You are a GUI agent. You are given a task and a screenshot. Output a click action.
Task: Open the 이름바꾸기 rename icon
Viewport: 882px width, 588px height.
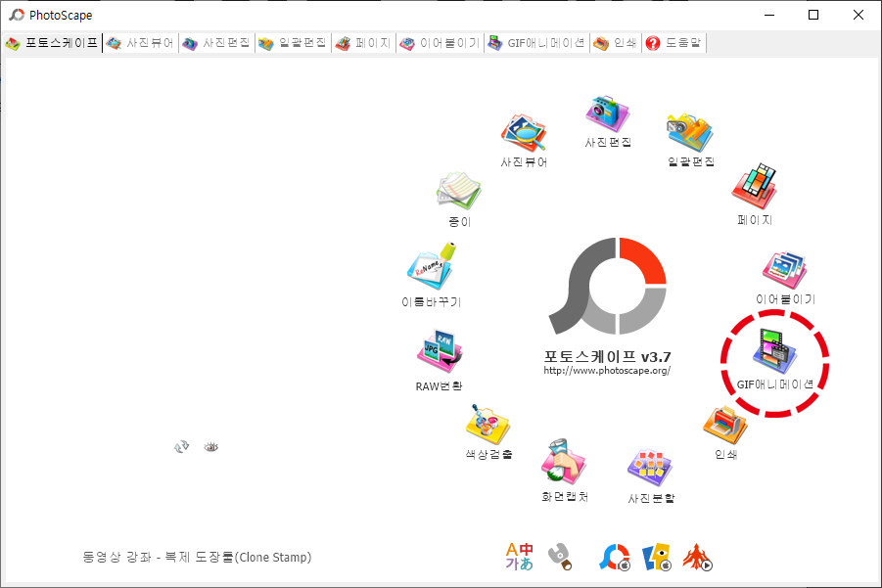(x=432, y=266)
